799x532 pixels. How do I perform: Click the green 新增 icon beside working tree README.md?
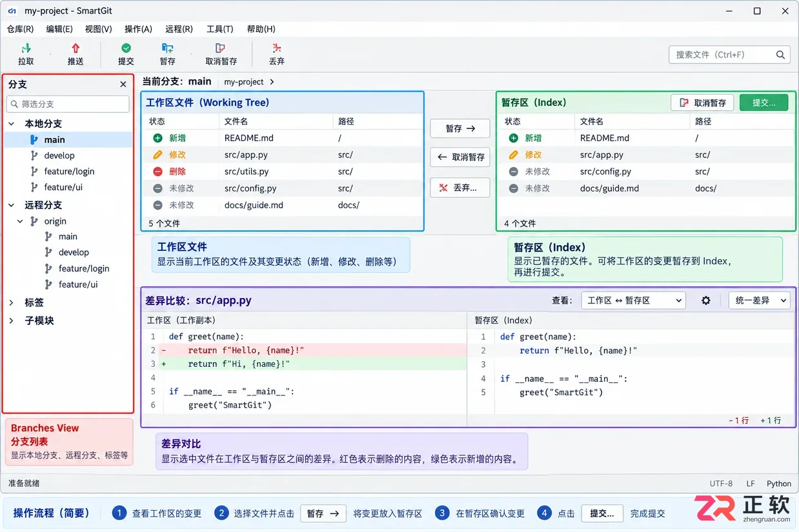157,138
